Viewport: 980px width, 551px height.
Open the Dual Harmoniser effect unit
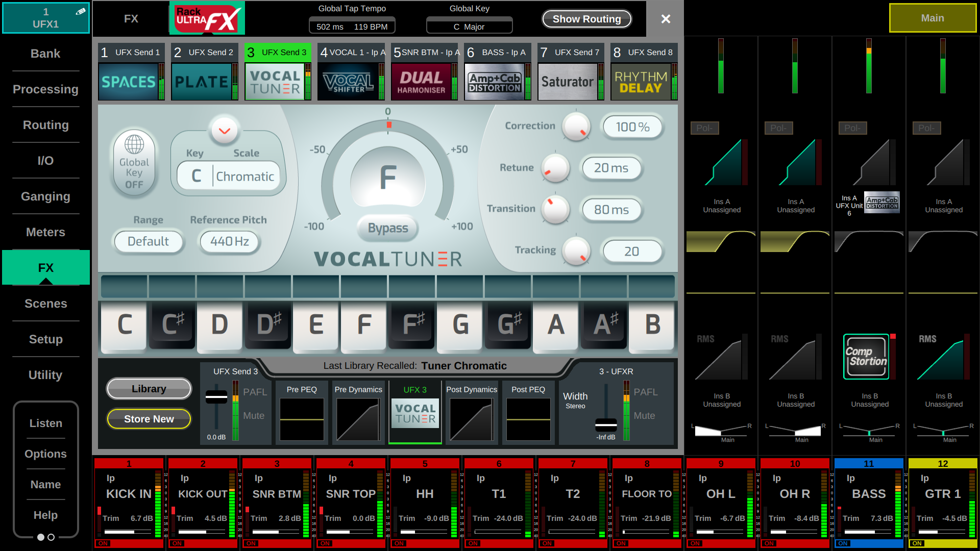click(421, 82)
